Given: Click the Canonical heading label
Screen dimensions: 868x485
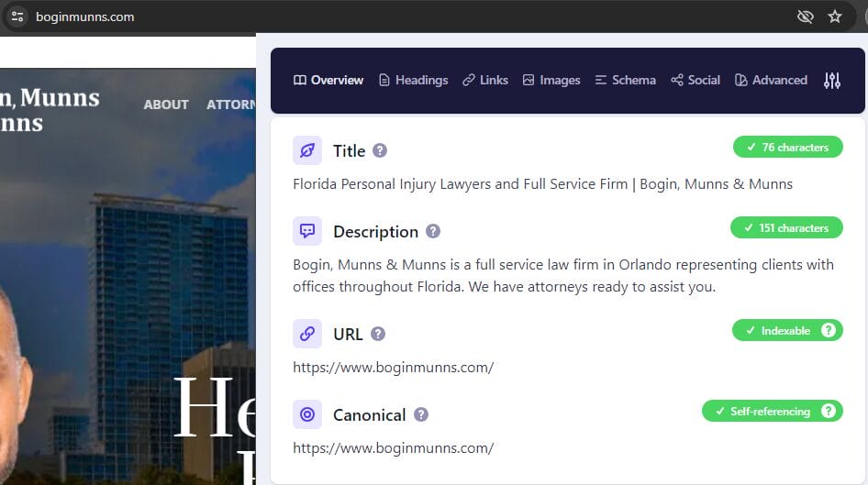Looking at the screenshot, I should tap(369, 414).
